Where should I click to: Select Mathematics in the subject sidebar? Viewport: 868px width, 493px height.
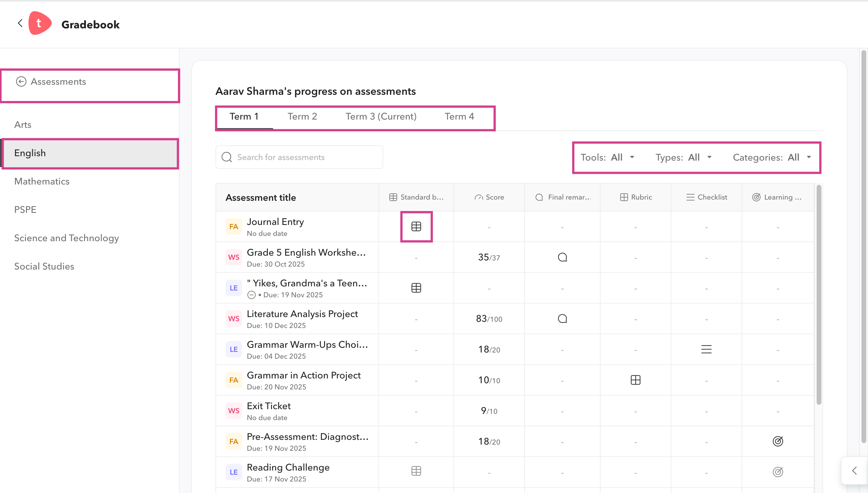pyautogui.click(x=89, y=181)
